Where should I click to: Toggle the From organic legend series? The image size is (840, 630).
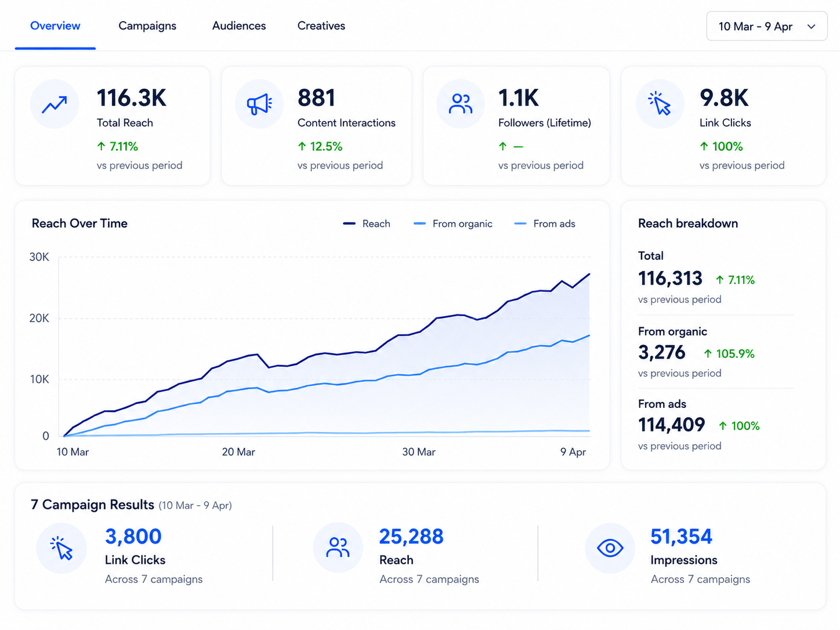(x=453, y=224)
